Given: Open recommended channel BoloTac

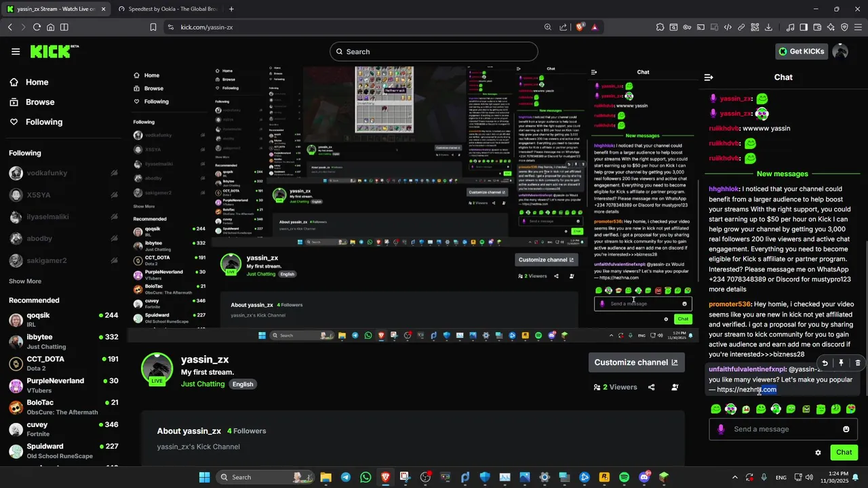Looking at the screenshot, I should pyautogui.click(x=64, y=407).
